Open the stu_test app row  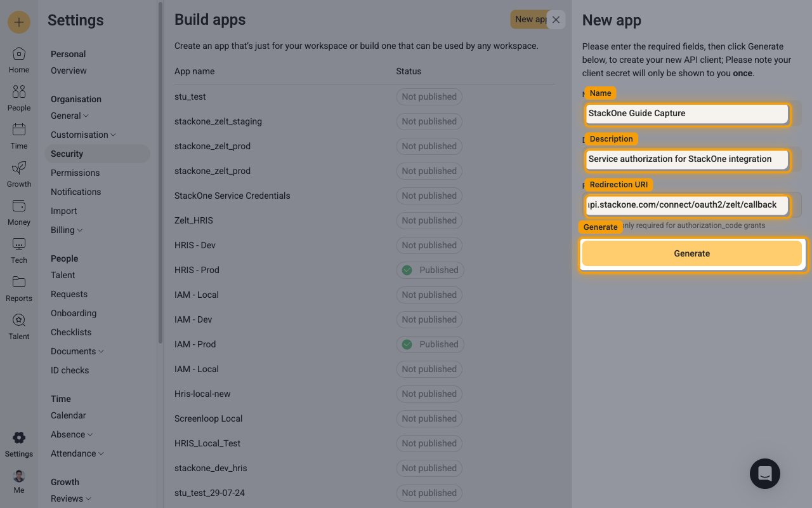pos(364,97)
